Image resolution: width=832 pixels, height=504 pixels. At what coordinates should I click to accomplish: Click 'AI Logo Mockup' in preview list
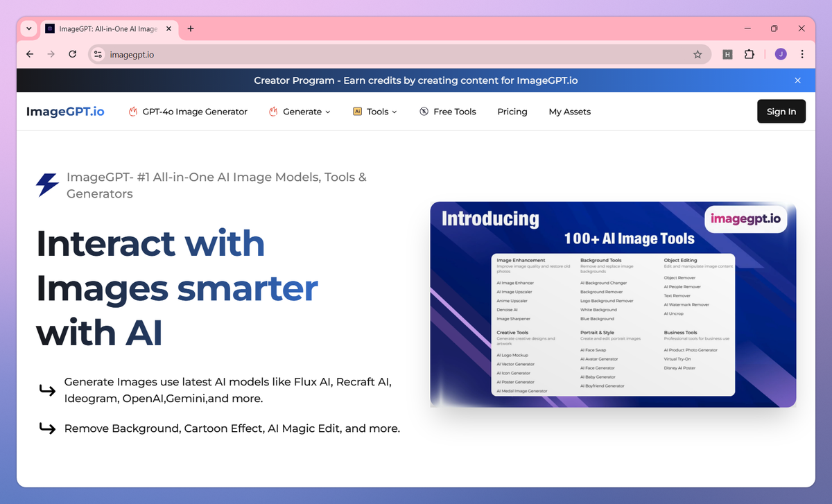(512, 355)
